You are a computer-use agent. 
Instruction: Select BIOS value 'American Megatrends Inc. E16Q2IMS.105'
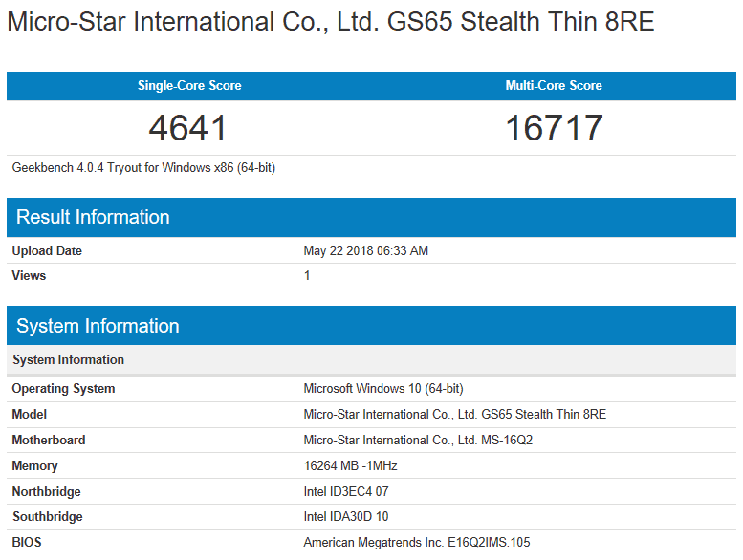pyautogui.click(x=417, y=543)
